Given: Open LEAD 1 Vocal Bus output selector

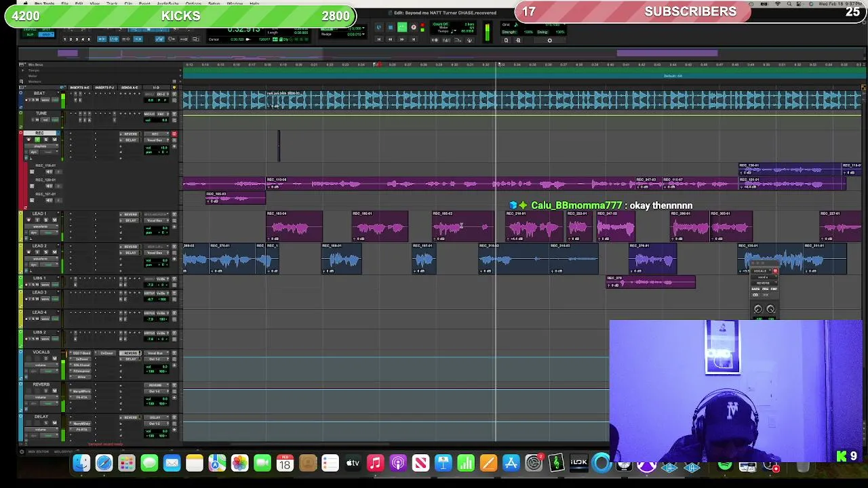Looking at the screenshot, I should 155,220.
